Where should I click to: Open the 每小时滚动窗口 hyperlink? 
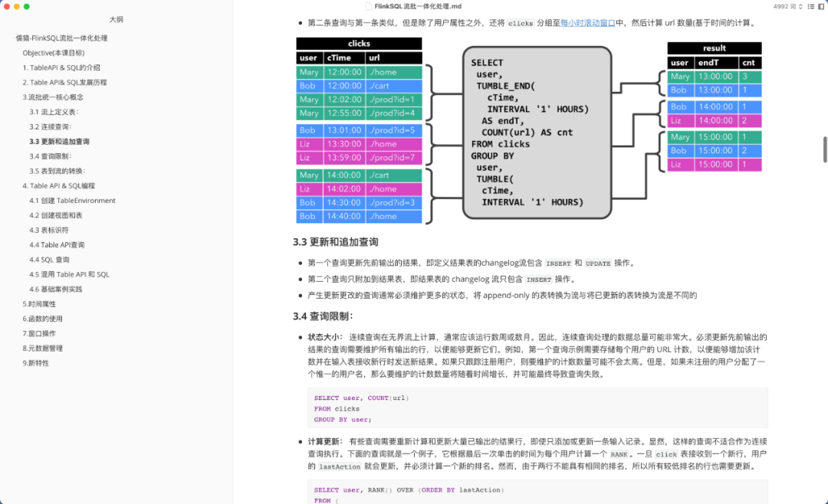click(588, 23)
